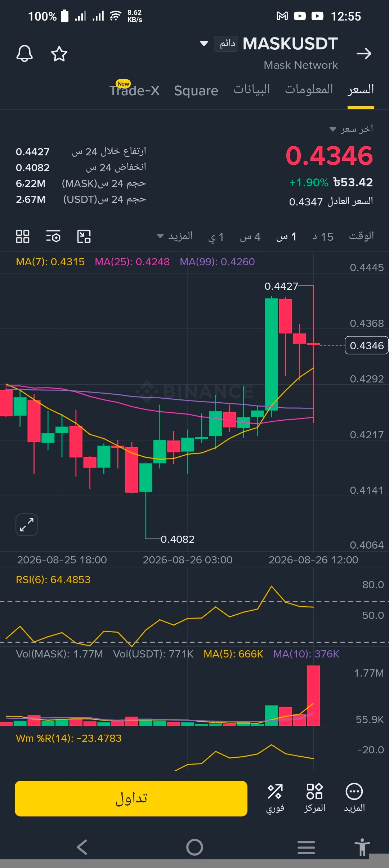Tap the accessibility shortcut icon
389x868 pixels.
tap(362, 847)
